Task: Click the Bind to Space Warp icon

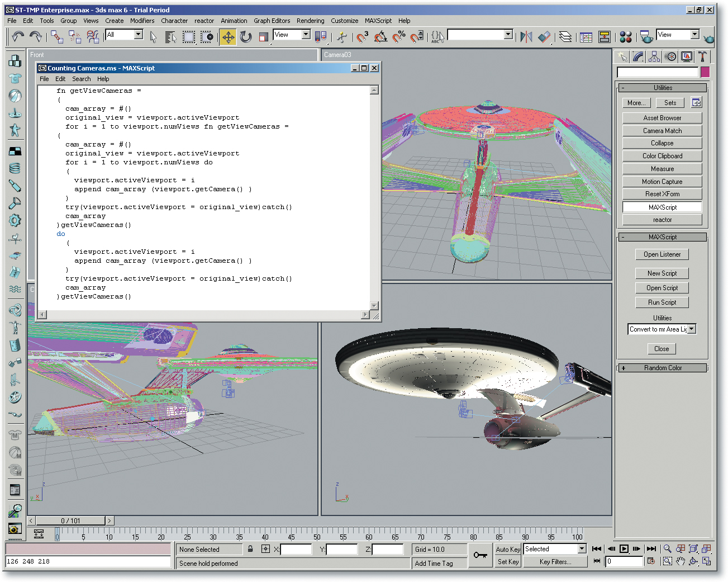Action: [x=93, y=37]
